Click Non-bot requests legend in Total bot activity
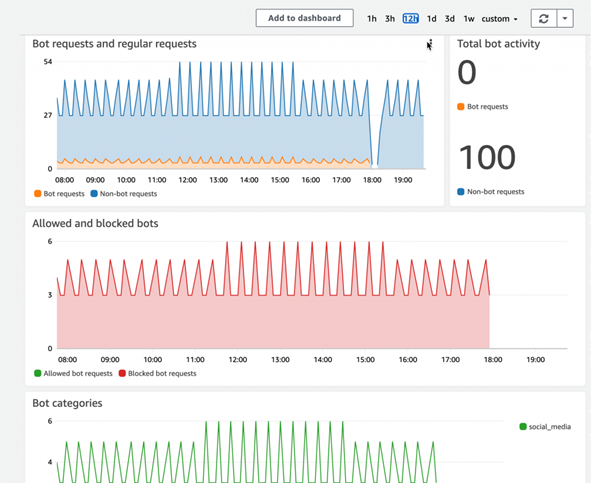Screen dimensions: 591x483 490,192
